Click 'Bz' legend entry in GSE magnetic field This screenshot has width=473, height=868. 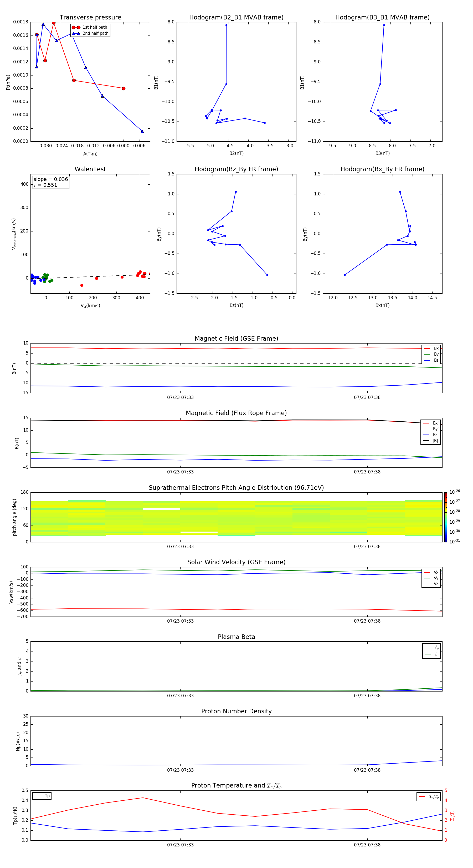(x=431, y=360)
